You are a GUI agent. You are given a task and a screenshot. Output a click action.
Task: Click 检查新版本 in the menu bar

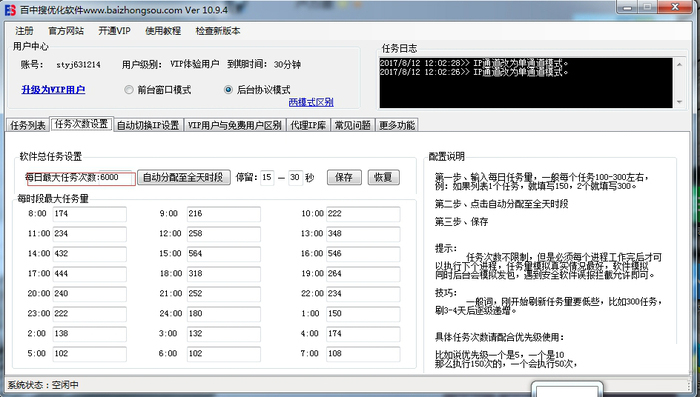pyautogui.click(x=218, y=31)
